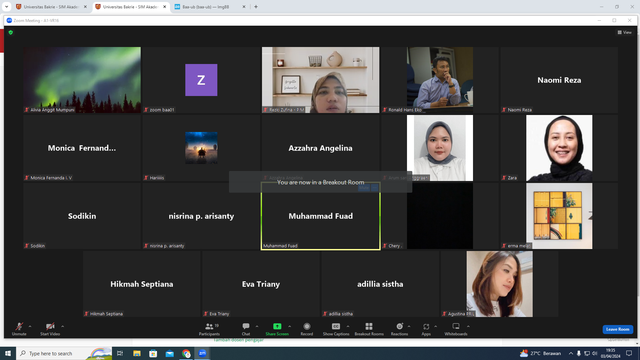Image resolution: width=640 pixels, height=360 pixels.
Task: Expand audio options arrow next to Unmute
Action: 30,326
